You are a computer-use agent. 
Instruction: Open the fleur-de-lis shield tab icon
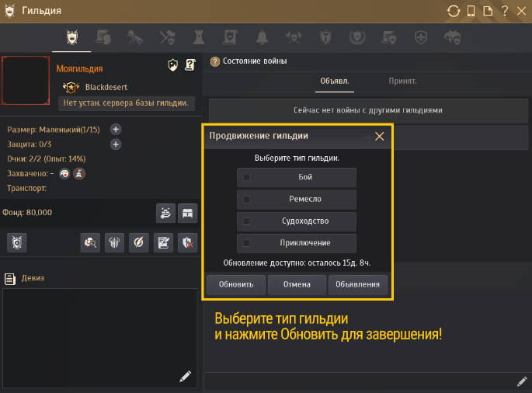point(421,37)
